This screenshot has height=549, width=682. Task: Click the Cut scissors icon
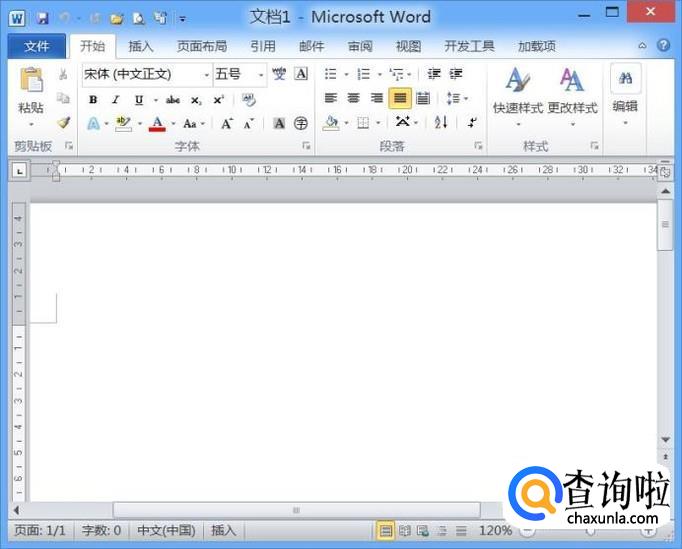[x=63, y=74]
